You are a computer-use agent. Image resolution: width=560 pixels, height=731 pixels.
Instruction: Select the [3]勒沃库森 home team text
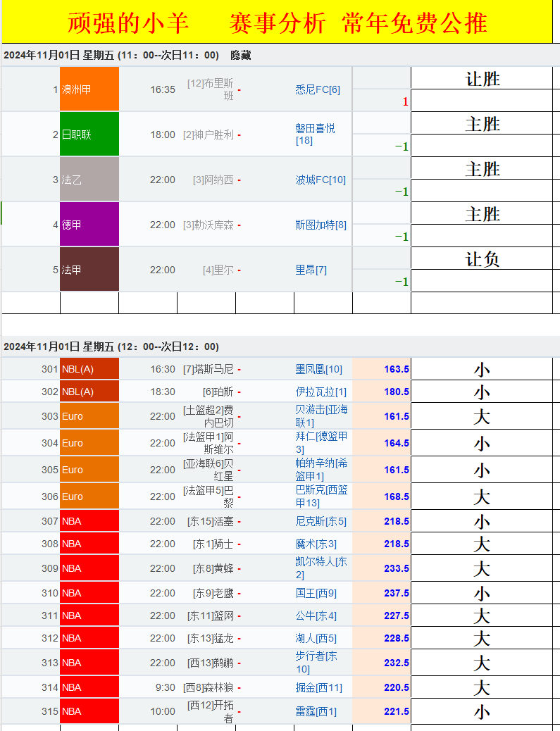[x=208, y=225]
